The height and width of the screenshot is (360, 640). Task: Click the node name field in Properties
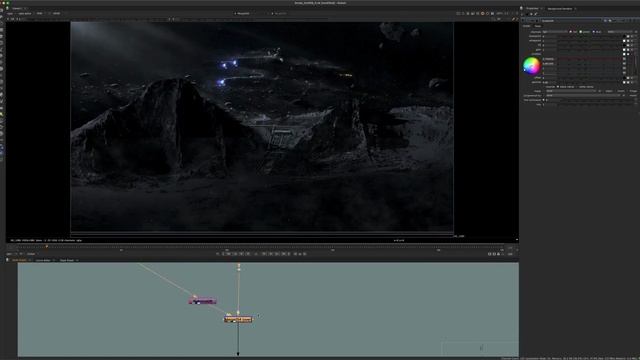coord(571,20)
